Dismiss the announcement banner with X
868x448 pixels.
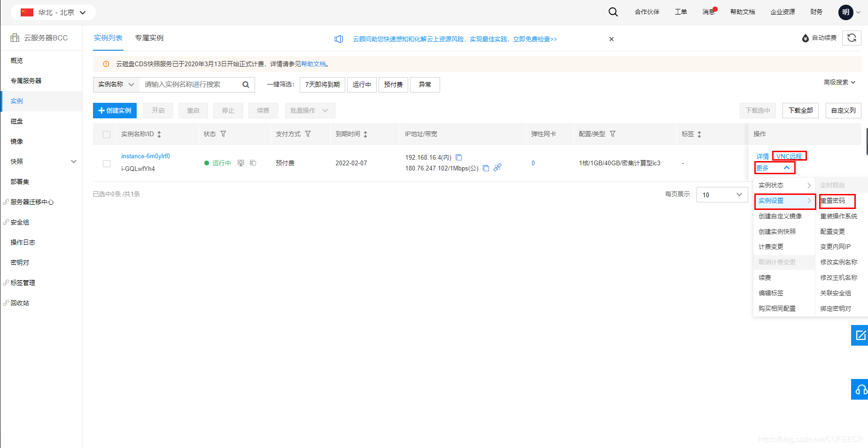tap(612, 39)
